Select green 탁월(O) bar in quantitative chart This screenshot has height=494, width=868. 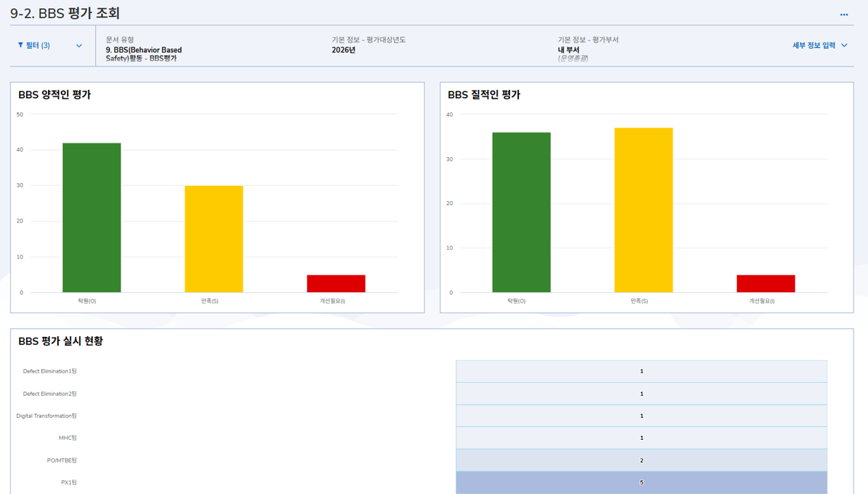point(92,217)
